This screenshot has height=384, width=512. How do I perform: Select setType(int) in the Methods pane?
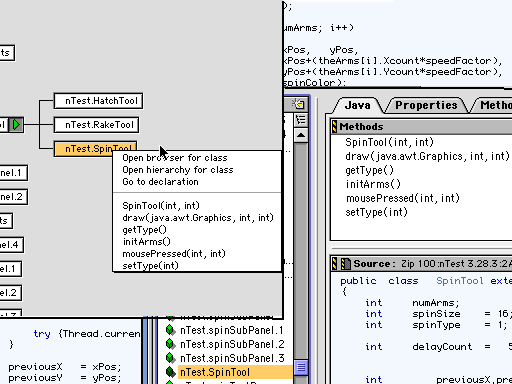pos(376,212)
